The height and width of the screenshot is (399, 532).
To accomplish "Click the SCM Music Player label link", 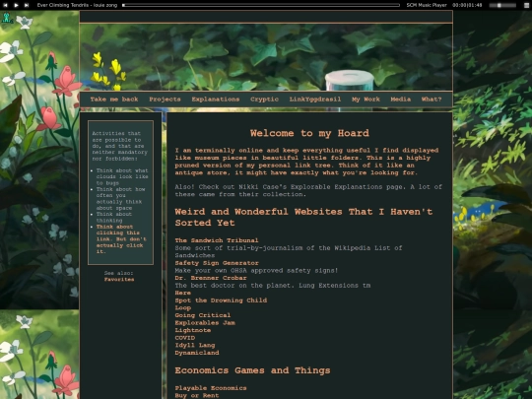I will [427, 5].
